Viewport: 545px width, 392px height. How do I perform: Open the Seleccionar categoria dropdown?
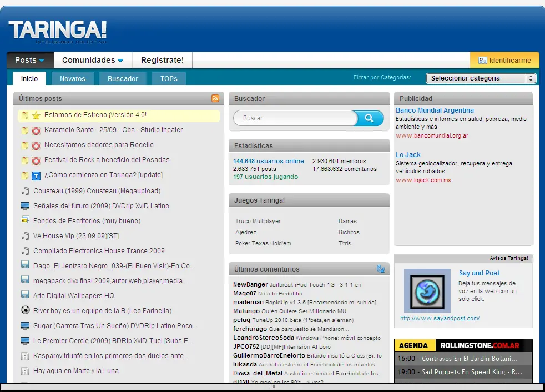click(481, 78)
